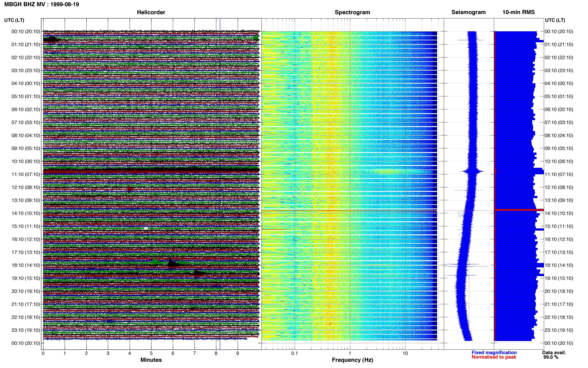This screenshot has width=588, height=368.
Task: Select the '10-min RMS' panel heading
Action: 518,12
